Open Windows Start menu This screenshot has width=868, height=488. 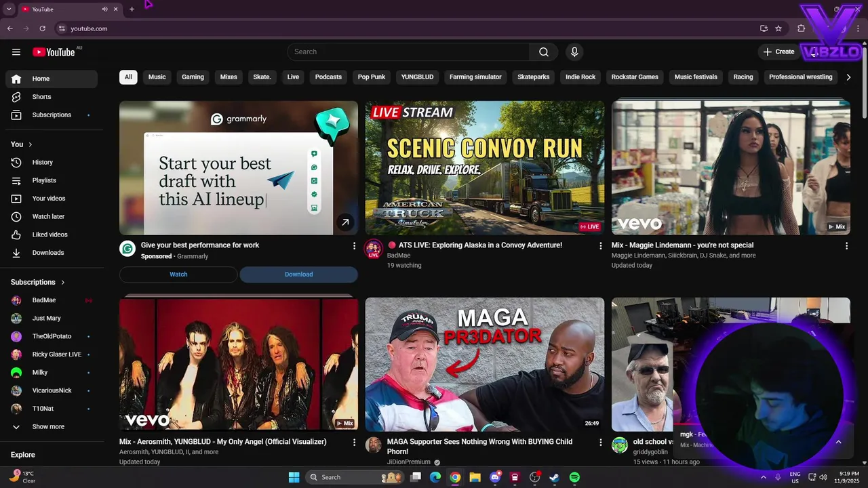[x=294, y=477]
